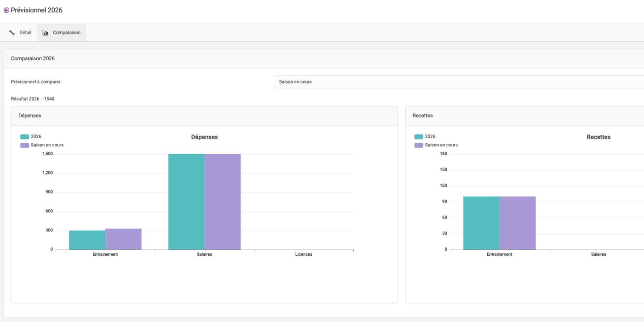Click the Salaires axis label in Dépenses

pyautogui.click(x=204, y=254)
